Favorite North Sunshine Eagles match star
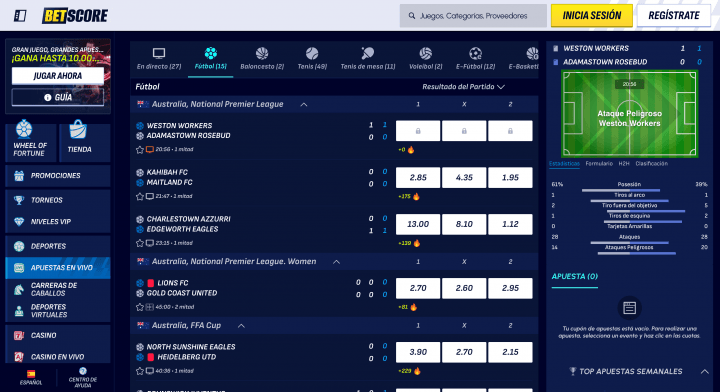This screenshot has width=720, height=392. point(140,371)
